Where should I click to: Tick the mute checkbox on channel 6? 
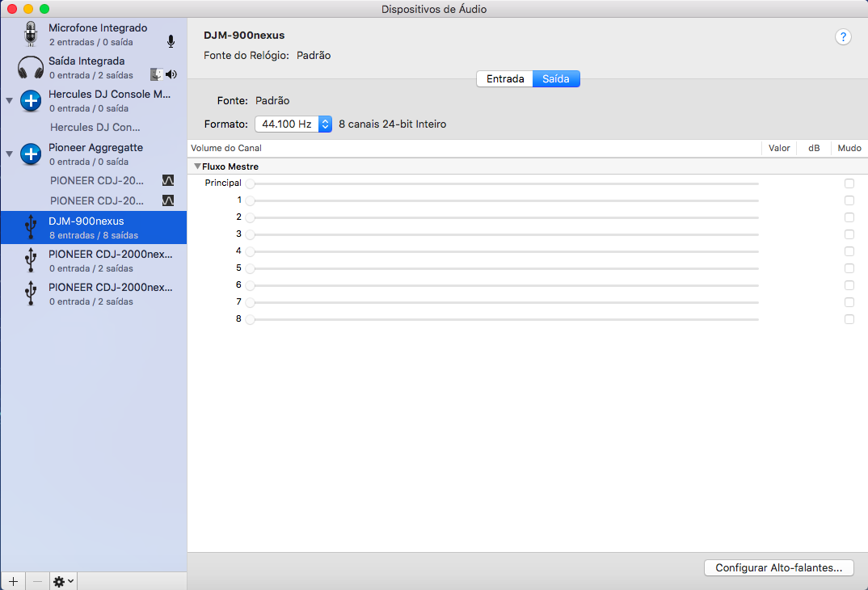pyautogui.click(x=849, y=285)
